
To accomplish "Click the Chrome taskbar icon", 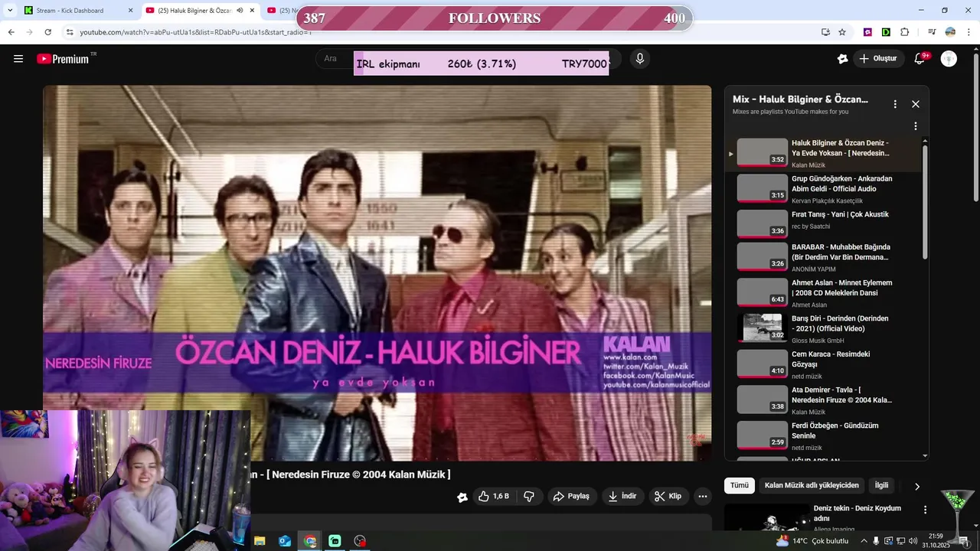I will click(x=310, y=541).
